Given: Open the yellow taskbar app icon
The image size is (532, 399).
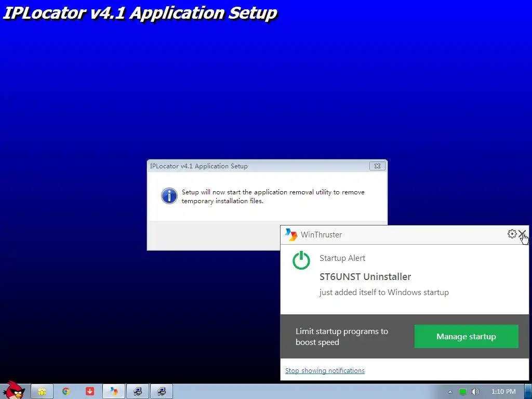Looking at the screenshot, I should [x=42, y=392].
